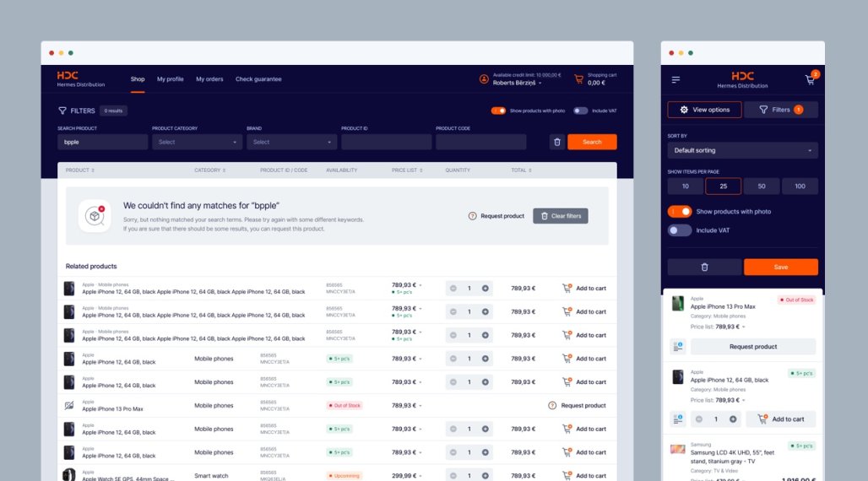This screenshot has width=868, height=481.
Task: Click the trash button left of Save
Action: click(704, 267)
